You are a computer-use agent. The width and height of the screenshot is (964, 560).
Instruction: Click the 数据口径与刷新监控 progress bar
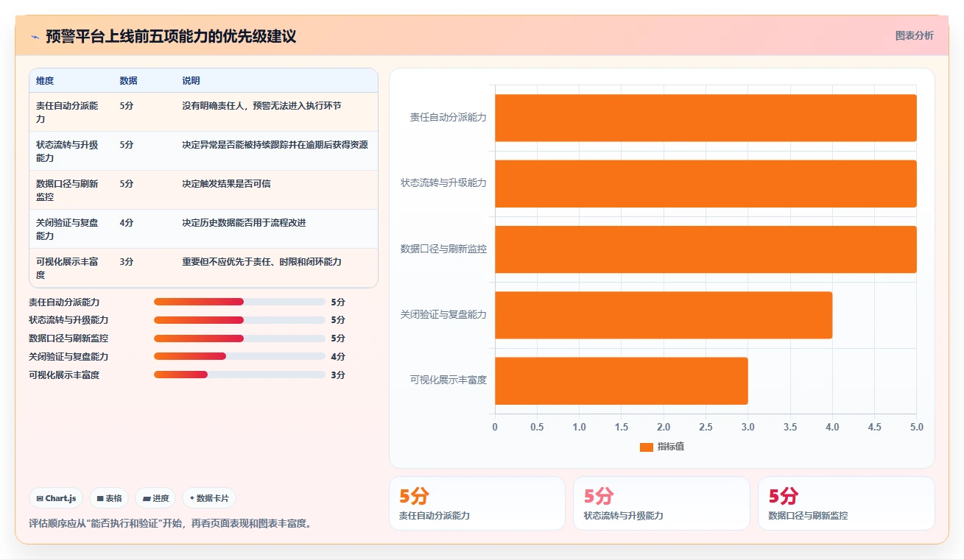pyautogui.click(x=239, y=339)
